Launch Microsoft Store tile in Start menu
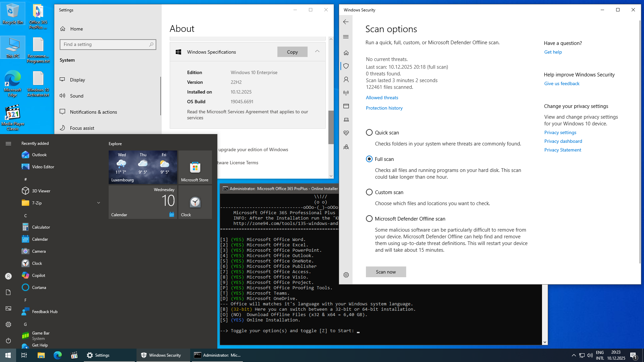This screenshot has width=644, height=362. click(x=195, y=167)
